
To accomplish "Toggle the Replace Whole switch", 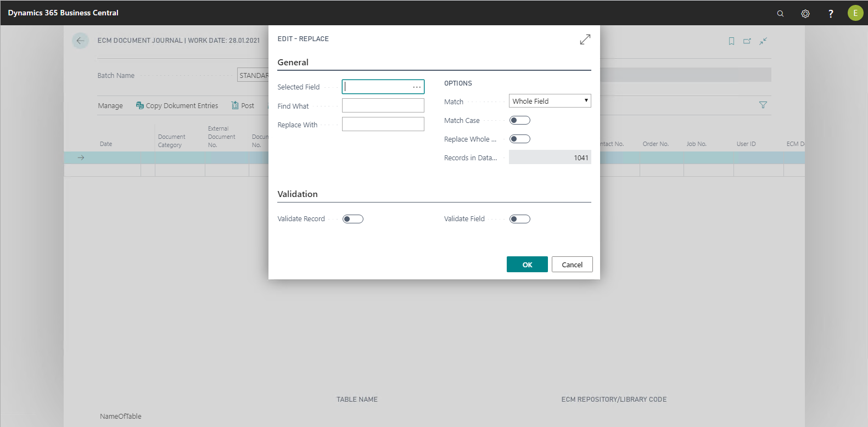I will point(519,139).
